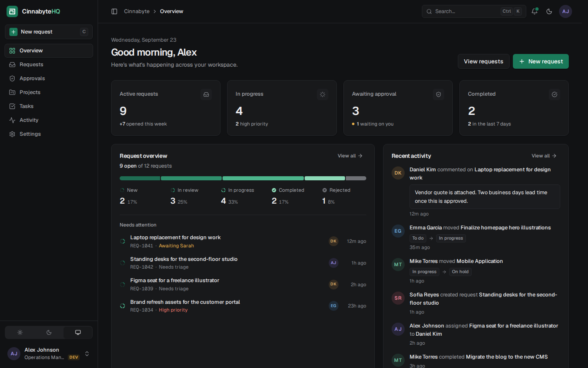Open Finalize homepage hero illustrations activity link
This screenshot has height=368, width=588.
506,228
